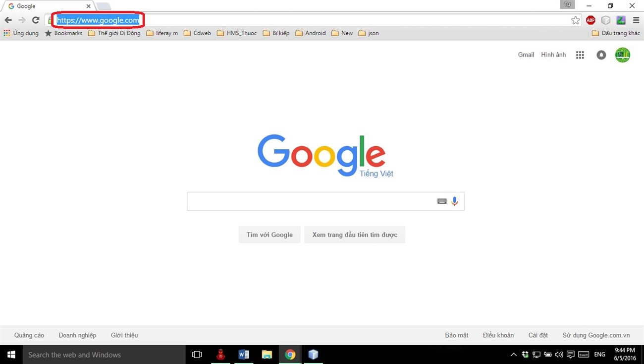This screenshot has height=364, width=644.
Task: Open Microsoft Word from the taskbar
Action: 243,355
